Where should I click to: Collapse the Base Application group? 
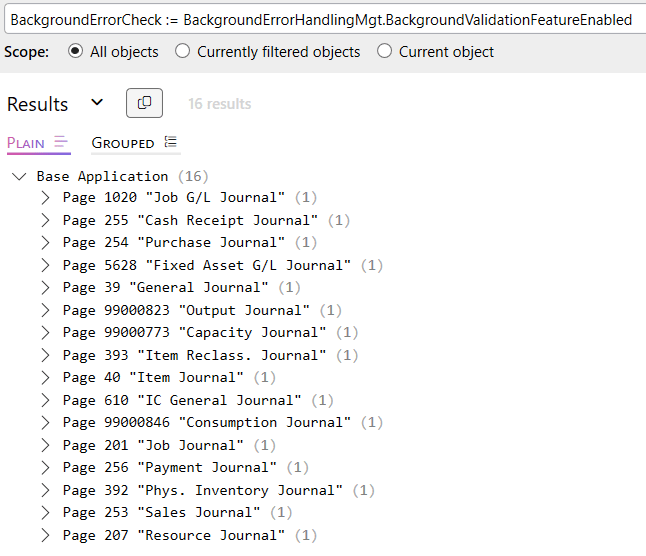click(19, 177)
